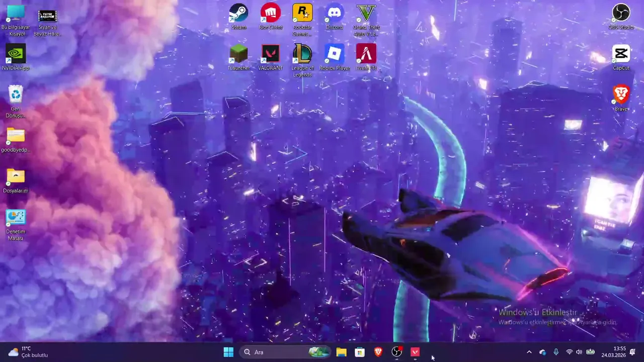The width and height of the screenshot is (644, 362).
Task: Select the NVIDIA App desktop icon
Action: [16, 57]
